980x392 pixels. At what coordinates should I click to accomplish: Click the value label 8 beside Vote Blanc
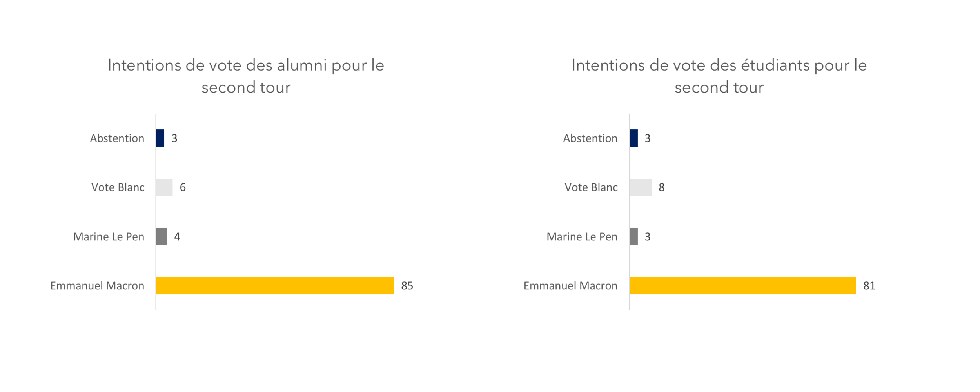click(x=662, y=187)
